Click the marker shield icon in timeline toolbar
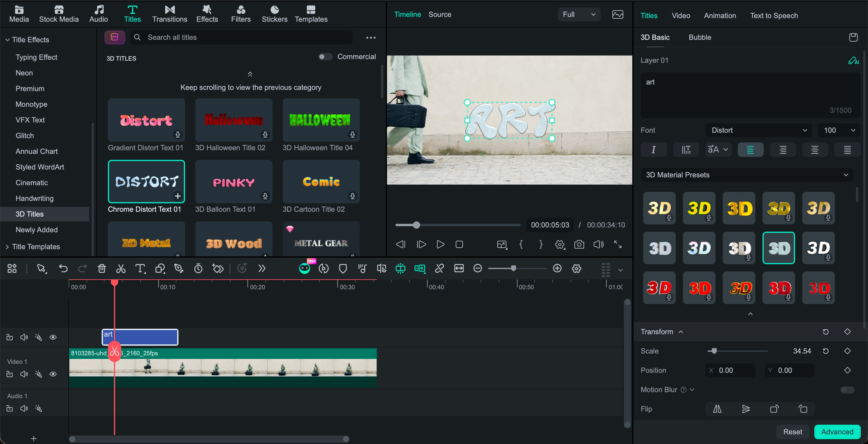 point(343,269)
